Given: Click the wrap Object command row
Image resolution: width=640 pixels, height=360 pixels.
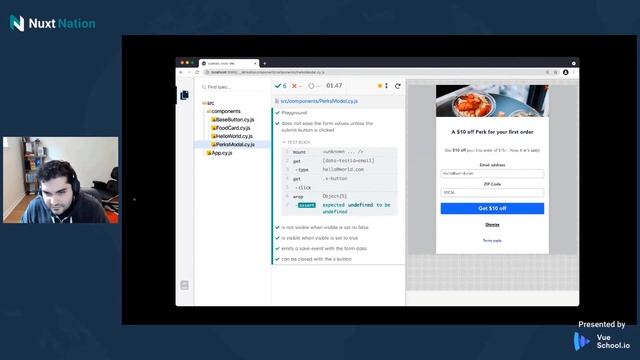Looking at the screenshot, I should [340, 196].
